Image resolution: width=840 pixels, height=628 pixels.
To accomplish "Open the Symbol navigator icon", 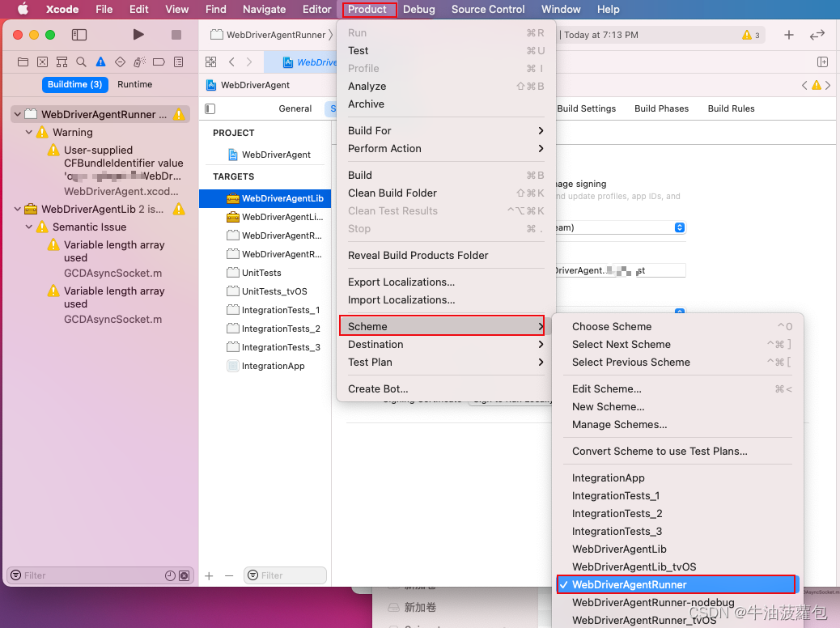I will pos(62,62).
